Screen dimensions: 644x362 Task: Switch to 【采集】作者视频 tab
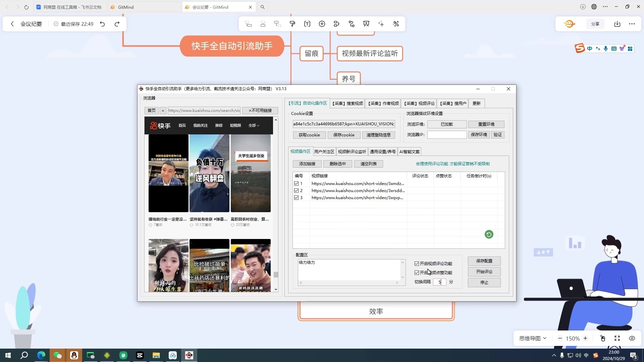click(x=383, y=104)
